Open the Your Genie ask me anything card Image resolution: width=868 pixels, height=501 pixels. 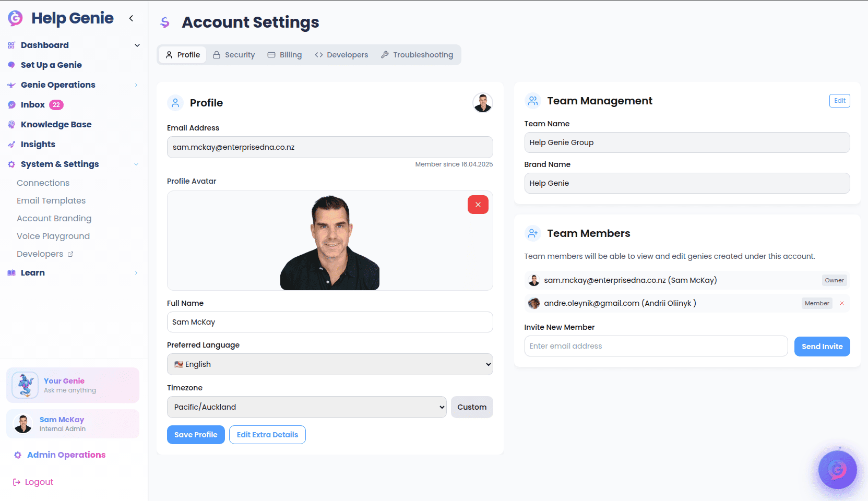[x=73, y=385]
